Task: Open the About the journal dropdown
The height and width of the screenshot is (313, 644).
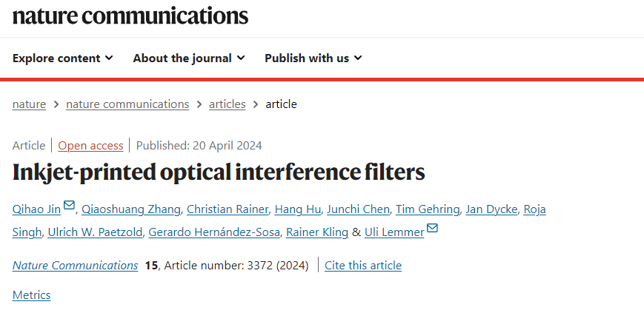Action: [x=189, y=58]
